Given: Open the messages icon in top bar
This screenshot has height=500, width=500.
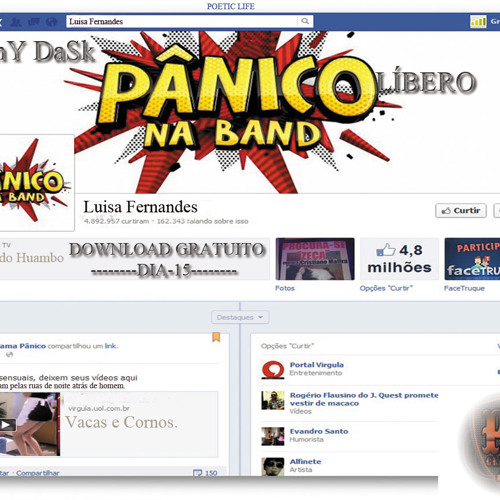Looking at the screenshot, I should coord(33,22).
